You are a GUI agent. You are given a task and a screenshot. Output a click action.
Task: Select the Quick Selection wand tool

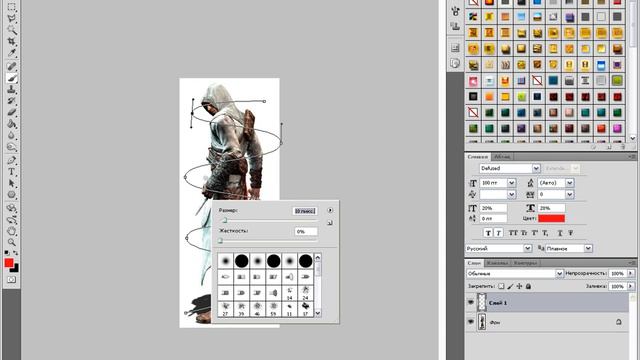pyautogui.click(x=11, y=30)
